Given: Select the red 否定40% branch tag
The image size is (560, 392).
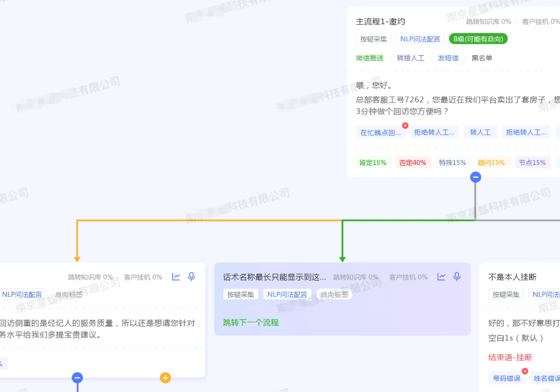Looking at the screenshot, I should click(x=412, y=163).
